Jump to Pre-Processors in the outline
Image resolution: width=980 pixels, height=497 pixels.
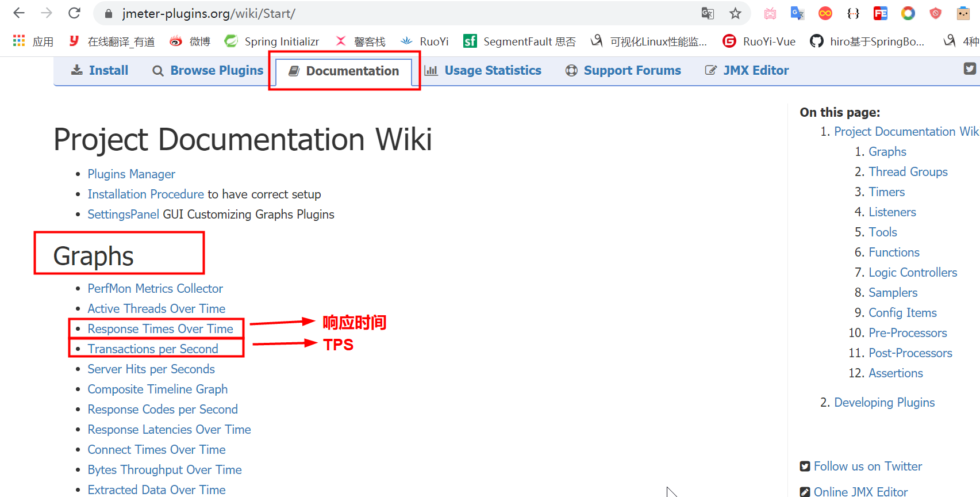[908, 332]
